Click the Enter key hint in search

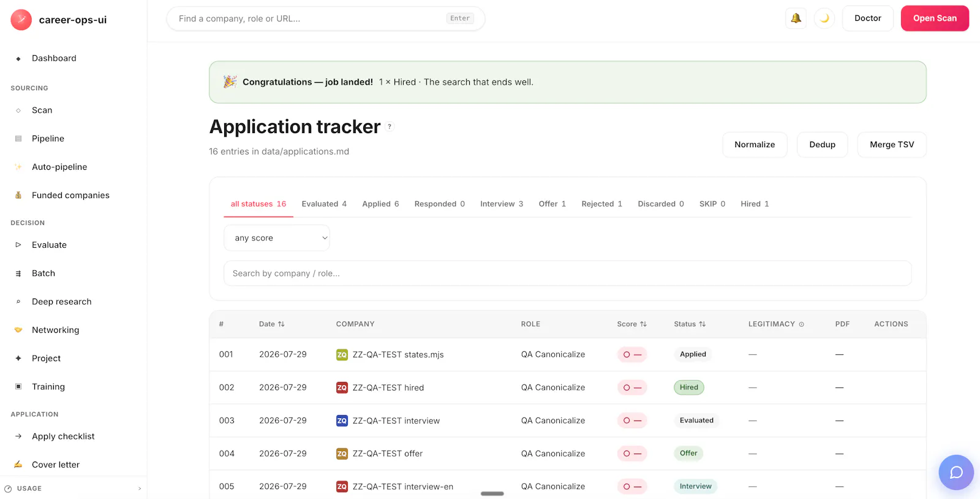pyautogui.click(x=460, y=18)
